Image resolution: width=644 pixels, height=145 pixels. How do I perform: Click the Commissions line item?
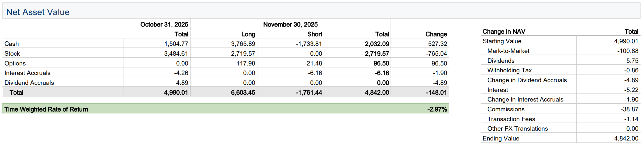coord(506,109)
